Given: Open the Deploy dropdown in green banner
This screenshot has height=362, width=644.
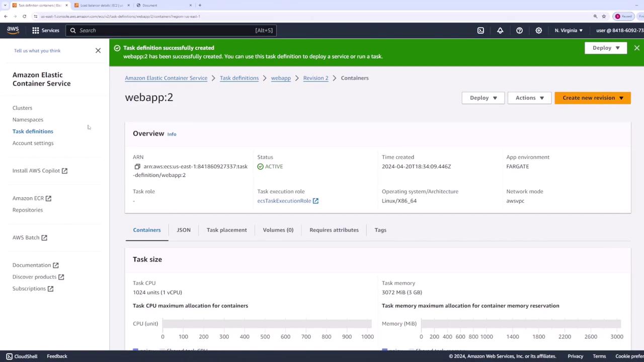Looking at the screenshot, I should [x=606, y=48].
